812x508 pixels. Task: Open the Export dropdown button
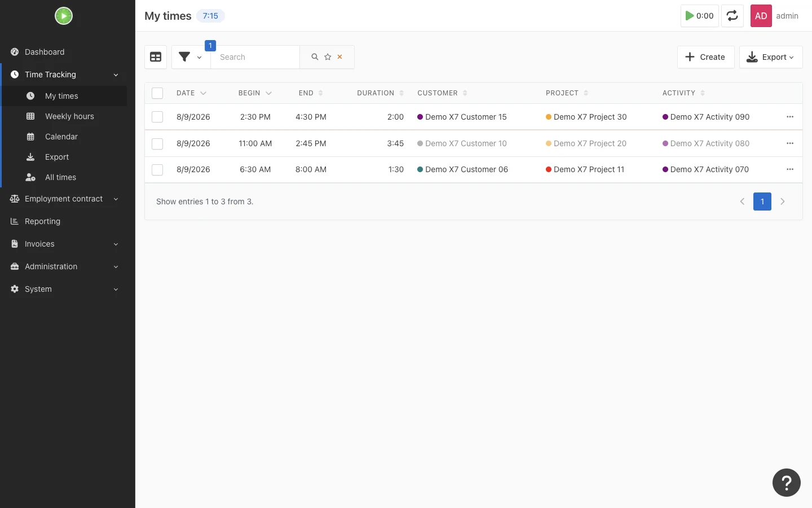coord(770,57)
